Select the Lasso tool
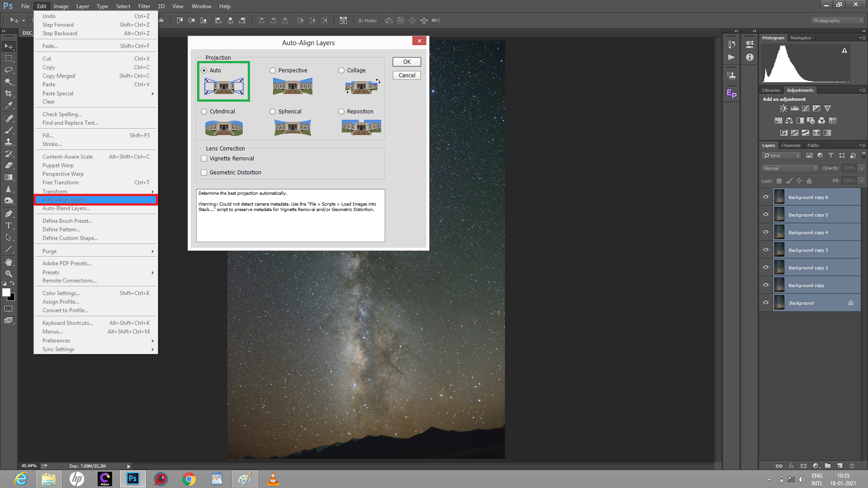 tap(9, 70)
